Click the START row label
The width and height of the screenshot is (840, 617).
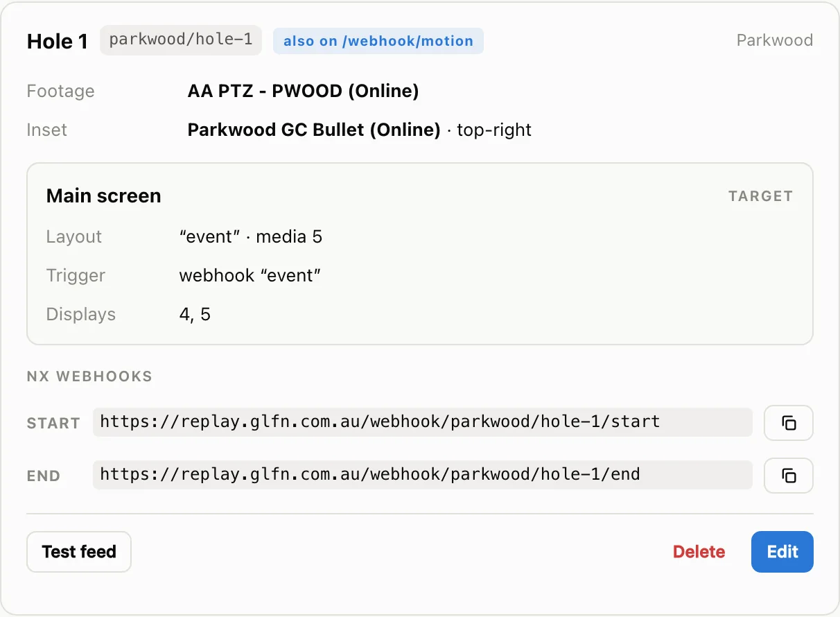(53, 423)
